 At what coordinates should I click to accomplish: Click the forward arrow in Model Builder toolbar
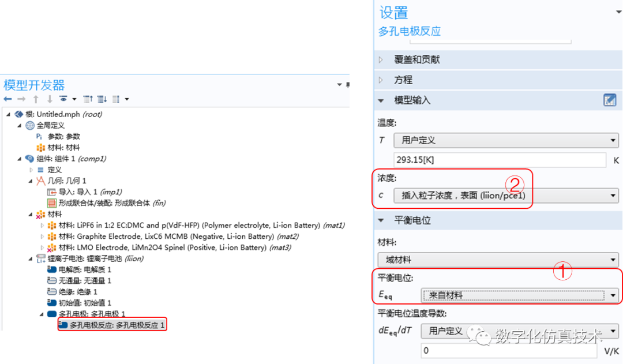point(21,99)
